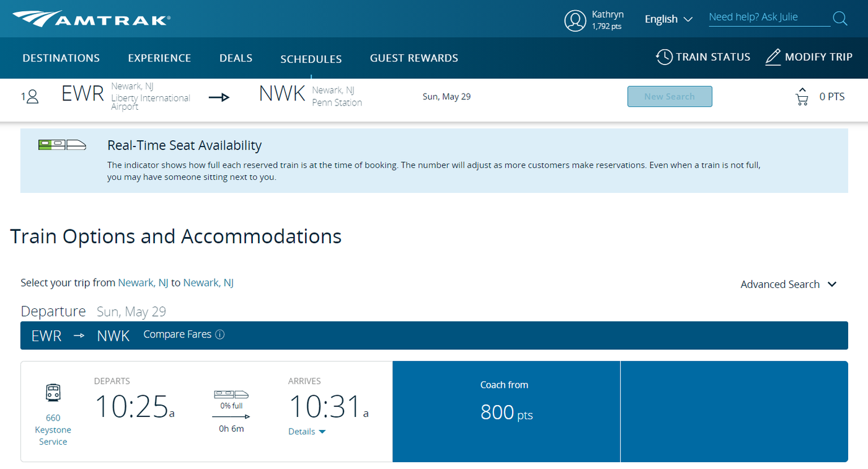This screenshot has width=868, height=469.
Task: Click the first Newark, NJ origin link
Action: point(143,282)
